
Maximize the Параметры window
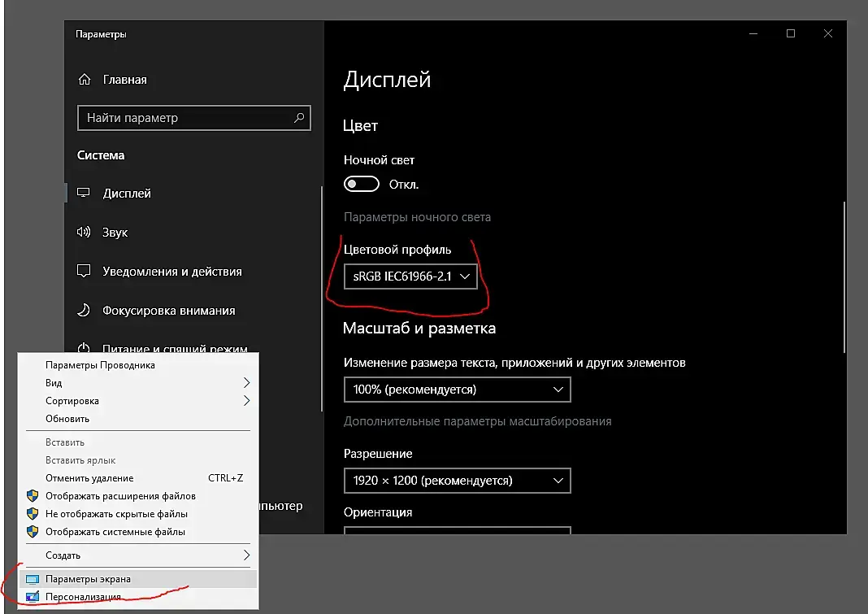[x=791, y=34]
